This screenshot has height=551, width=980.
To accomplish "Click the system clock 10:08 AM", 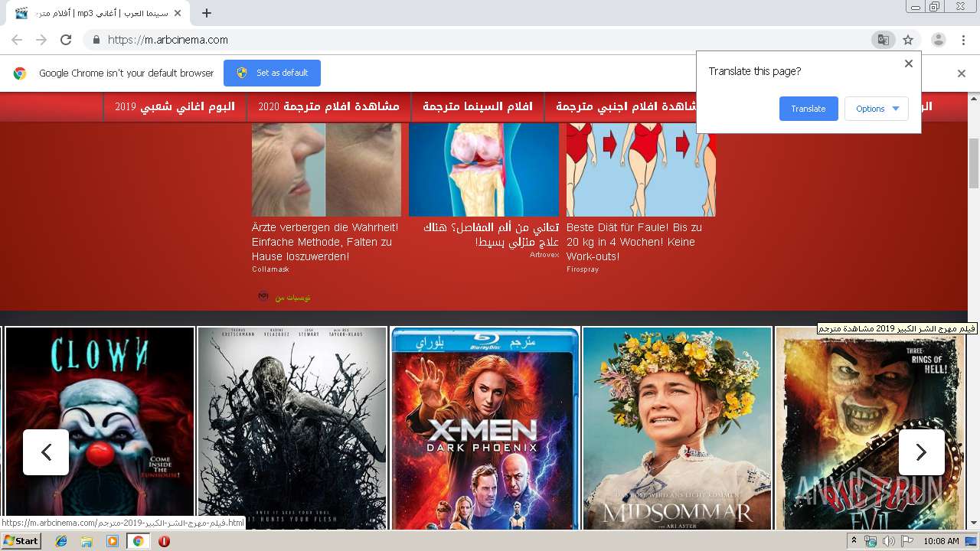I will pos(941,541).
